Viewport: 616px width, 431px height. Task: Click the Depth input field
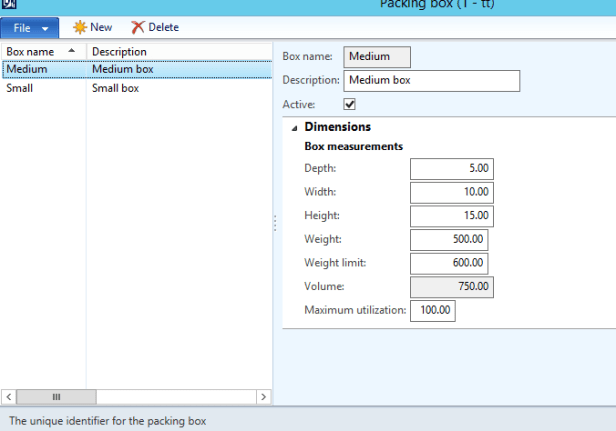click(451, 169)
